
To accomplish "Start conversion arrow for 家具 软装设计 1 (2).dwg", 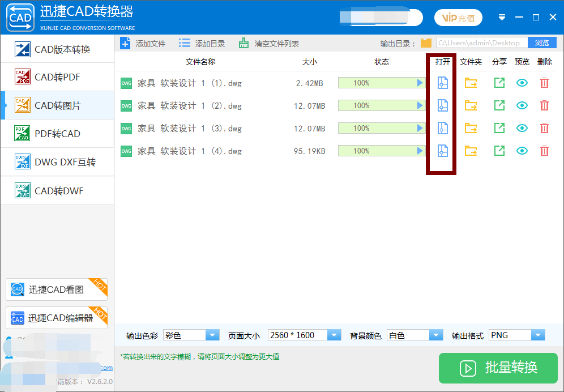I will (x=420, y=106).
